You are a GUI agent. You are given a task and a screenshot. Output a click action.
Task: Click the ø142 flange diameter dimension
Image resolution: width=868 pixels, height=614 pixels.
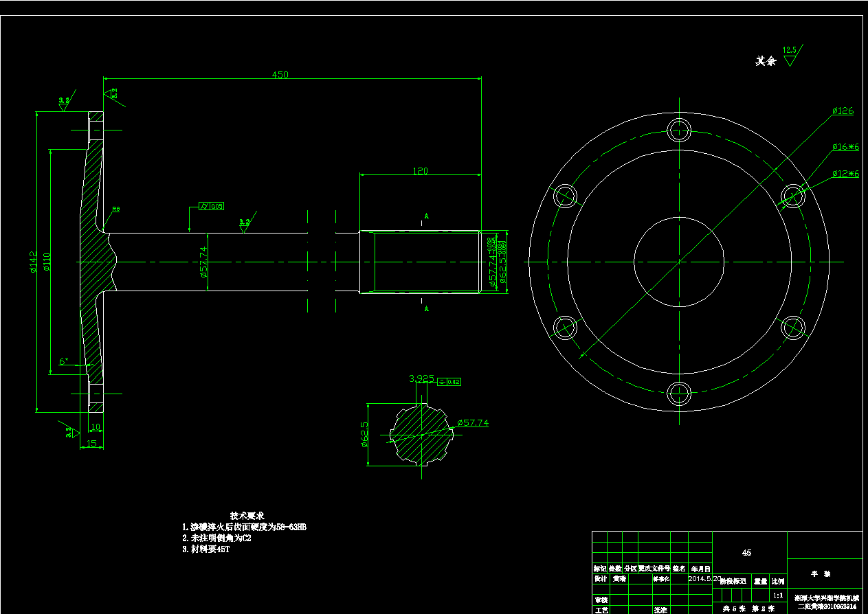32,262
